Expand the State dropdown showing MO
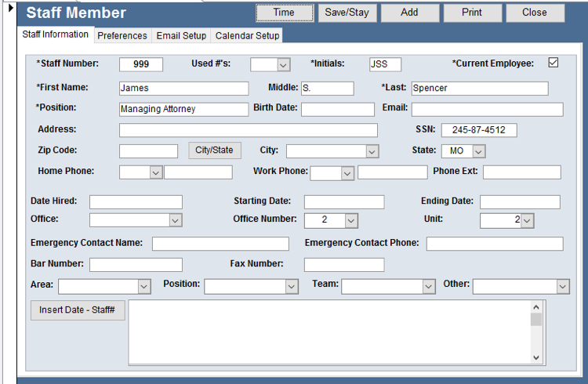Image resolution: width=588 pixels, height=384 pixels. pos(478,151)
